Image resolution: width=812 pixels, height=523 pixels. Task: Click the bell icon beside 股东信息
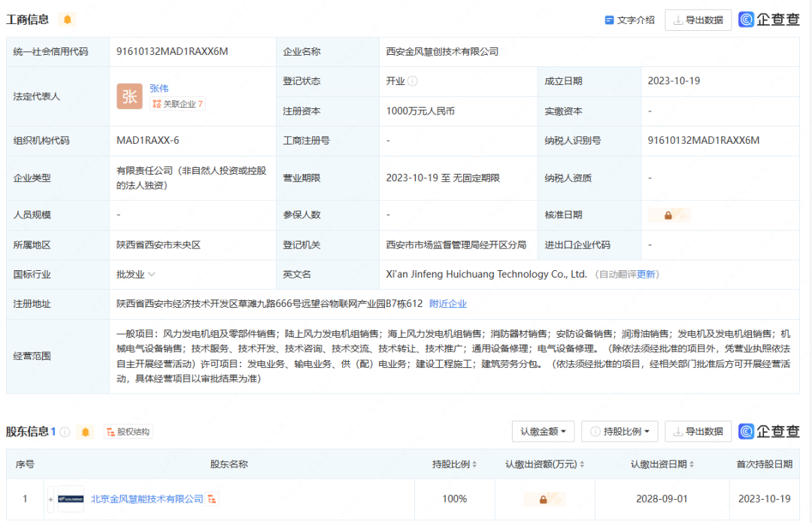click(86, 432)
